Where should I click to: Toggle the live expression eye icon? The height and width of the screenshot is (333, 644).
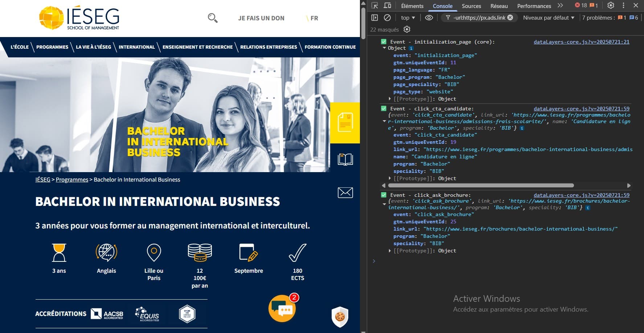pos(429,17)
